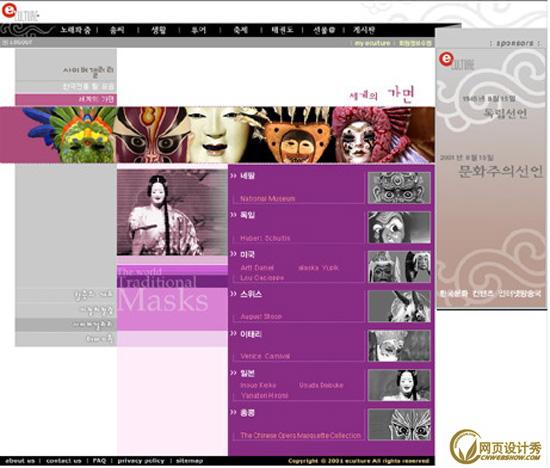The height and width of the screenshot is (468, 550).
Task: Click my eculture link under navigation
Action: click(x=372, y=43)
